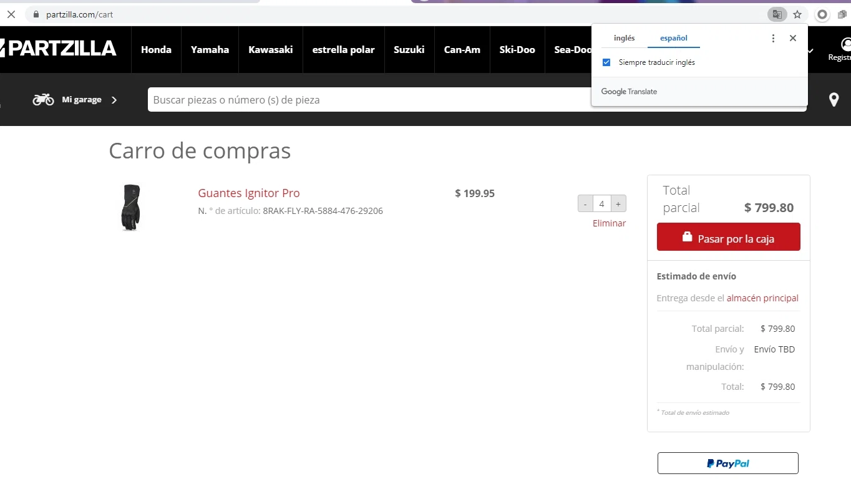851x504 pixels.
Task: Open the Yamaha menu
Action: pos(210,49)
